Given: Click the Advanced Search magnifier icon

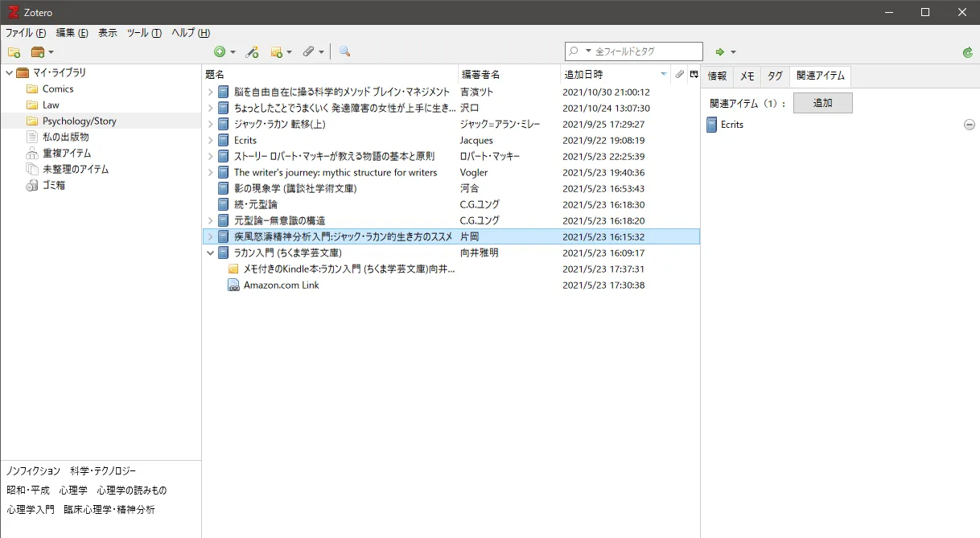Looking at the screenshot, I should 344,51.
